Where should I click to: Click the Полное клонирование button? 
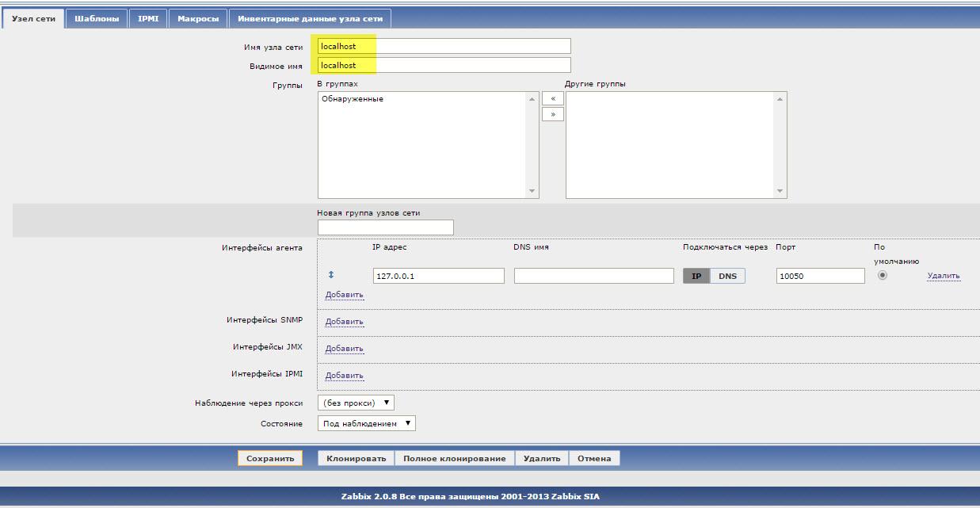[x=454, y=458]
